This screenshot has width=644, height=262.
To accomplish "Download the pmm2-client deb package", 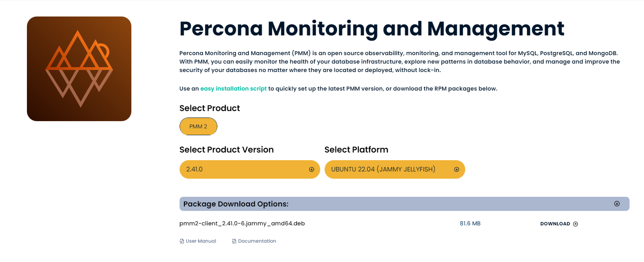I will (x=559, y=224).
